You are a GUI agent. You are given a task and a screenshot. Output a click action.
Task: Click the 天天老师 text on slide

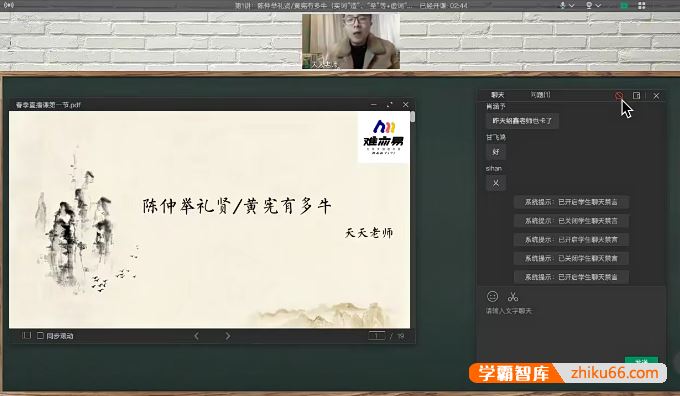pos(369,233)
